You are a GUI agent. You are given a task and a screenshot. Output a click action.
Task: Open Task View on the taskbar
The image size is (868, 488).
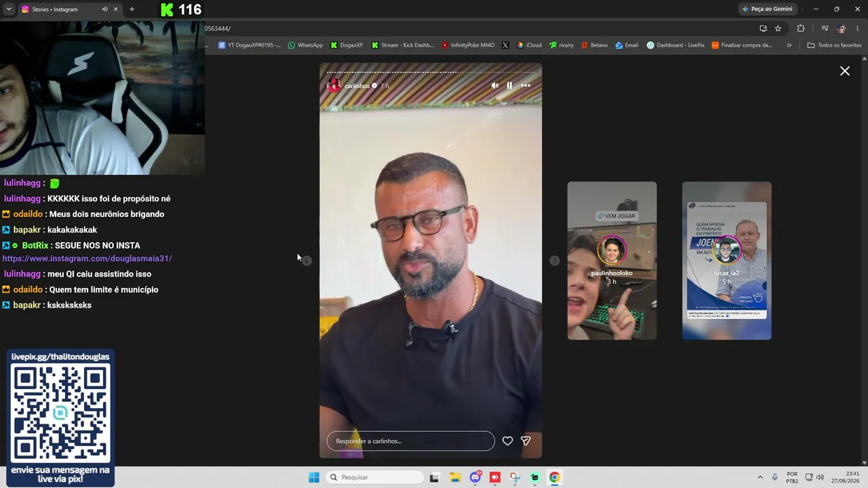(x=434, y=477)
